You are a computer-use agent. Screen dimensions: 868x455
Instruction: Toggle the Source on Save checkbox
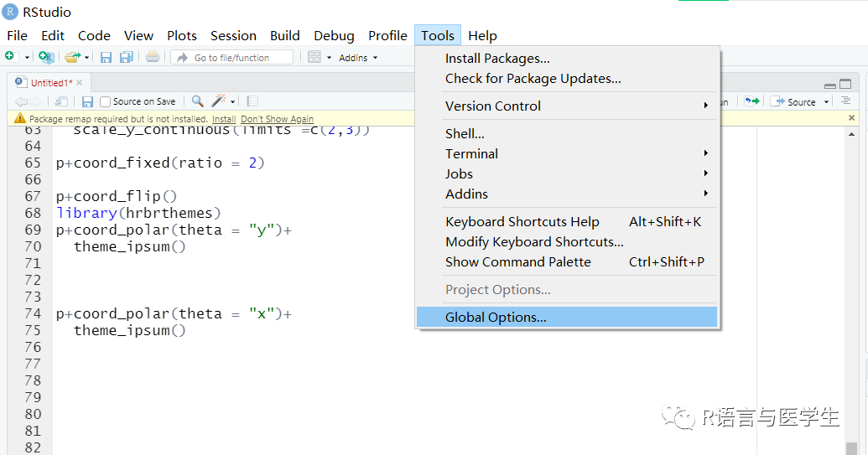point(106,101)
